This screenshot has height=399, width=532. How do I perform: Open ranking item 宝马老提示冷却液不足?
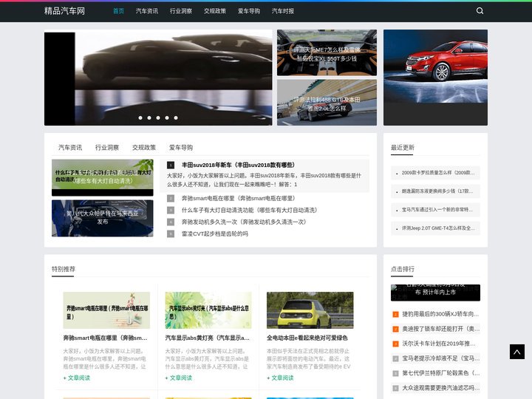click(x=441, y=358)
